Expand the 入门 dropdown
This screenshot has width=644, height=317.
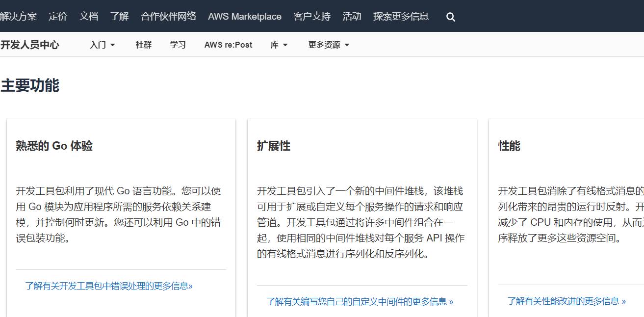[103, 45]
